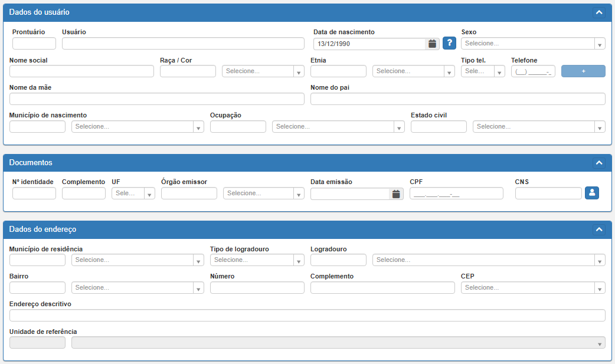Open the Data de nascimento calendar picker
This screenshot has width=615, height=364.
tap(432, 44)
